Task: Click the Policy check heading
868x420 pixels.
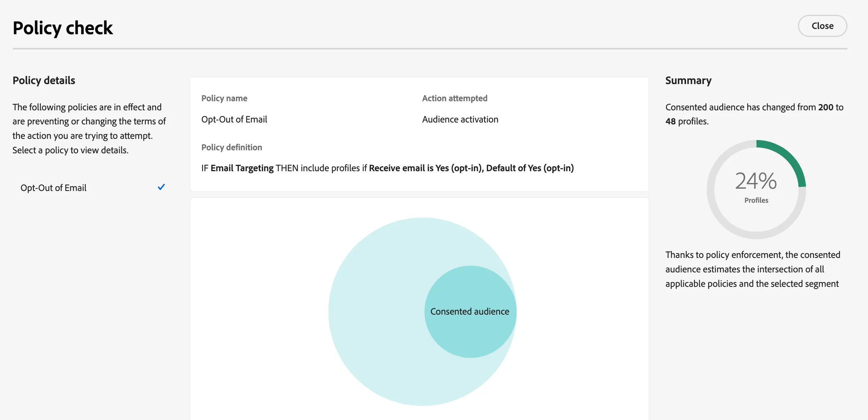Action: pos(63,28)
